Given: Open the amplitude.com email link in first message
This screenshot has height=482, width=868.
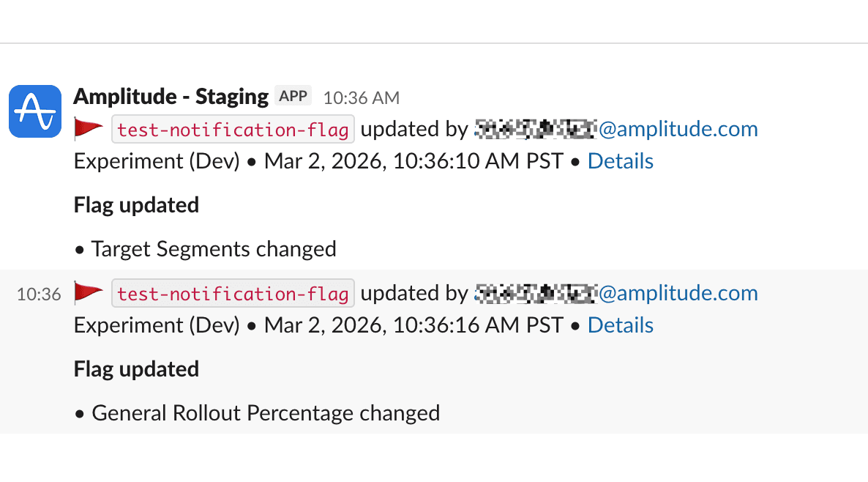Looking at the screenshot, I should 678,130.
